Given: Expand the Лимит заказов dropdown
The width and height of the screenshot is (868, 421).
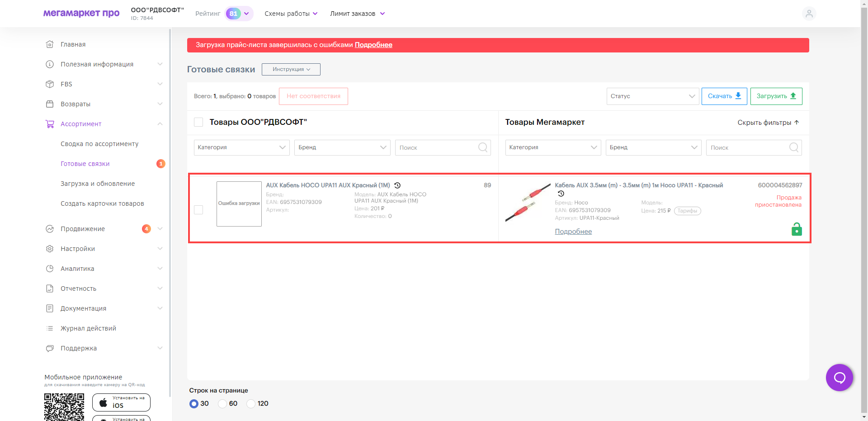Looking at the screenshot, I should click(x=358, y=14).
